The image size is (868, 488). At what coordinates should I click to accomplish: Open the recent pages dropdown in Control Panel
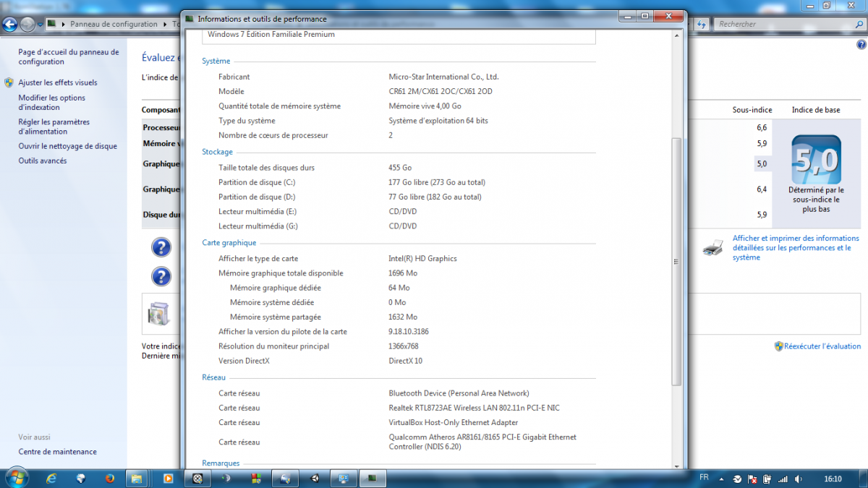[41, 25]
